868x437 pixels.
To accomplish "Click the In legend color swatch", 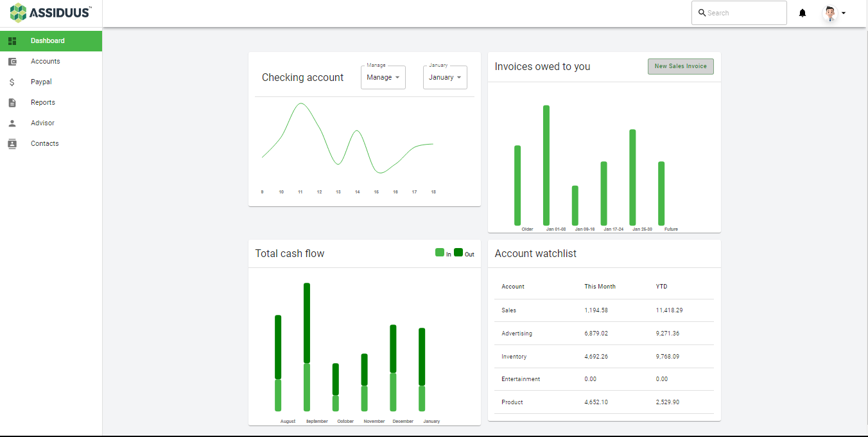I will 440,253.
